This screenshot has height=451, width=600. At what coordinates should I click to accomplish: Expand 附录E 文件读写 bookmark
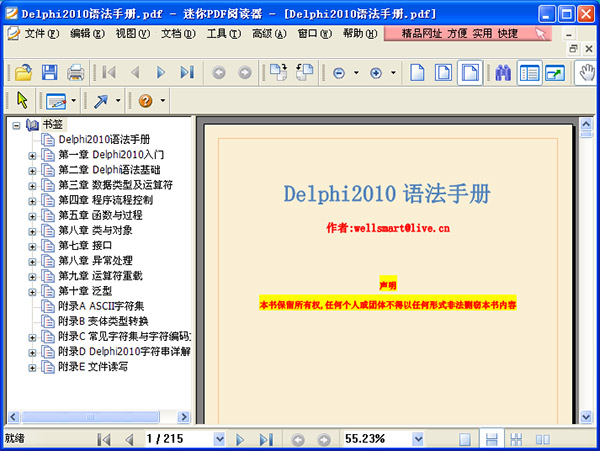point(32,368)
